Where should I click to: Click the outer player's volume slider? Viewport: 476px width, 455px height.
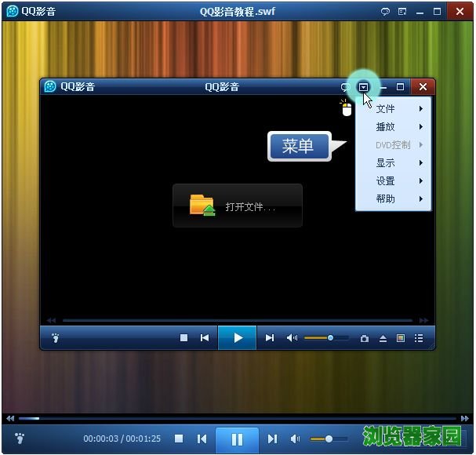(329, 439)
